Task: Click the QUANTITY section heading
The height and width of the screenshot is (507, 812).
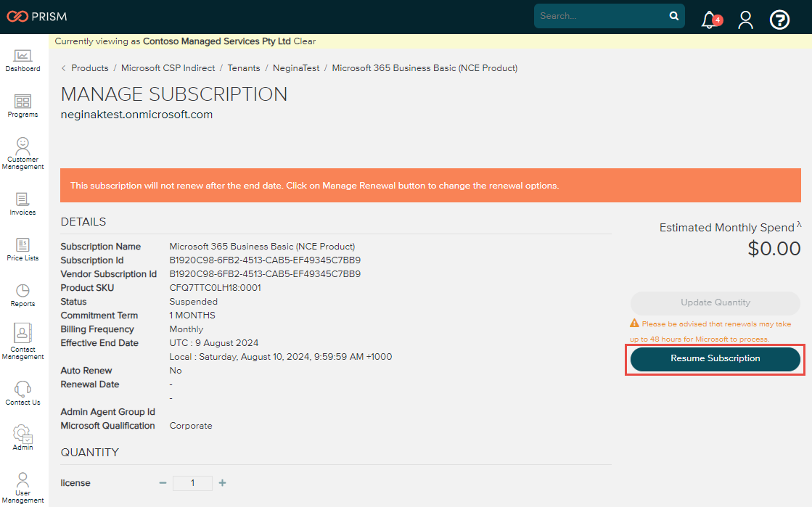Action: point(89,453)
